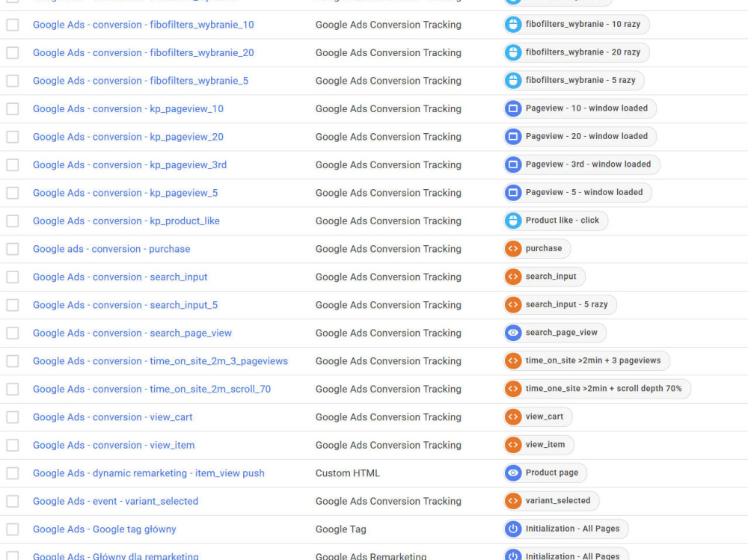Click the time_on_site >2min + 3 pageviews icon

[513, 360]
